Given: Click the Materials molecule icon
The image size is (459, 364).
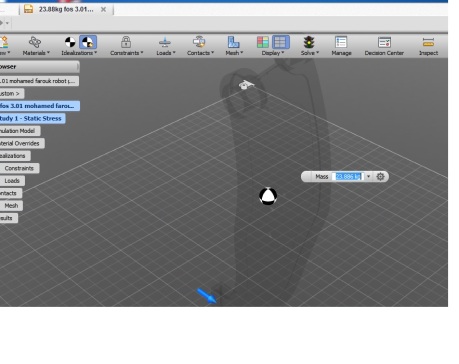Looking at the screenshot, I should (x=35, y=42).
